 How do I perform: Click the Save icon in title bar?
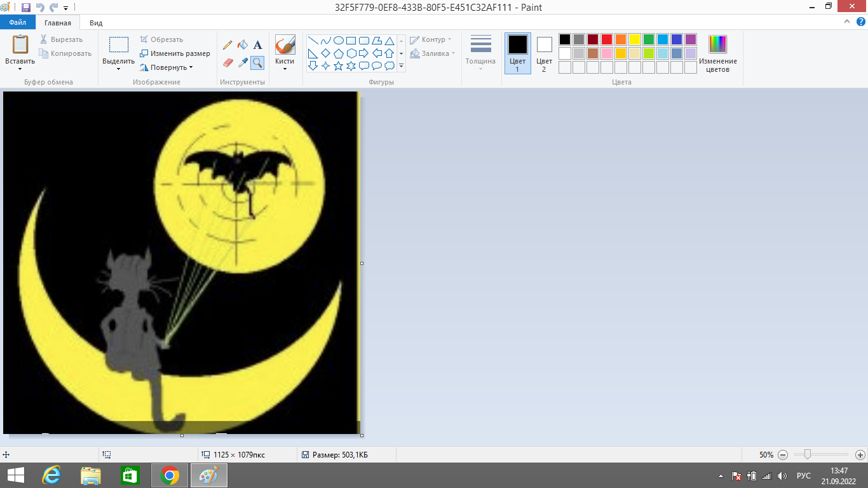26,8
